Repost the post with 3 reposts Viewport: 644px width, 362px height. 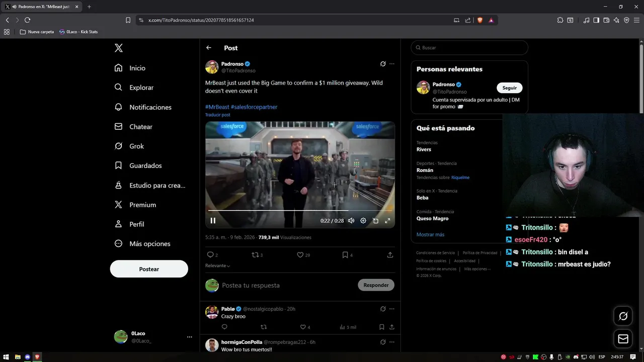tap(257, 255)
